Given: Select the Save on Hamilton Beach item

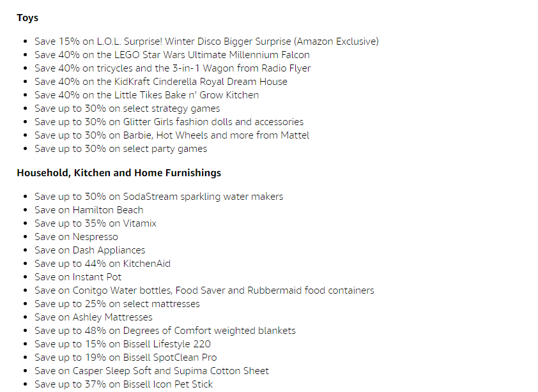Looking at the screenshot, I should [x=89, y=210].
